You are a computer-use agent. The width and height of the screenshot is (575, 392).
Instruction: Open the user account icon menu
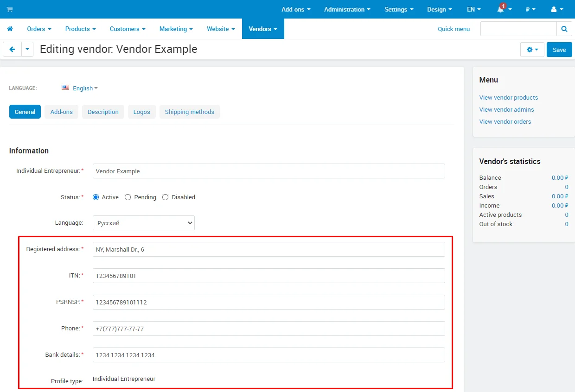(554, 9)
